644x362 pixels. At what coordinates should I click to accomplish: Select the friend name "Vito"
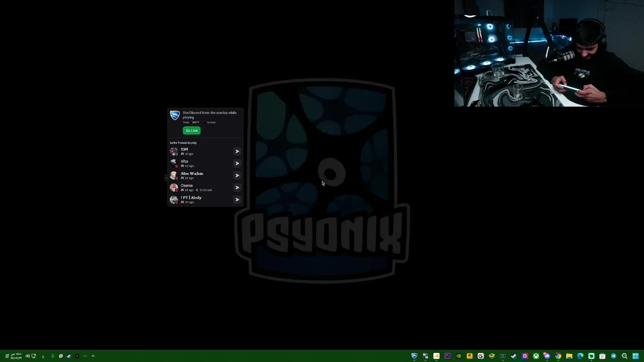pyautogui.click(x=184, y=161)
